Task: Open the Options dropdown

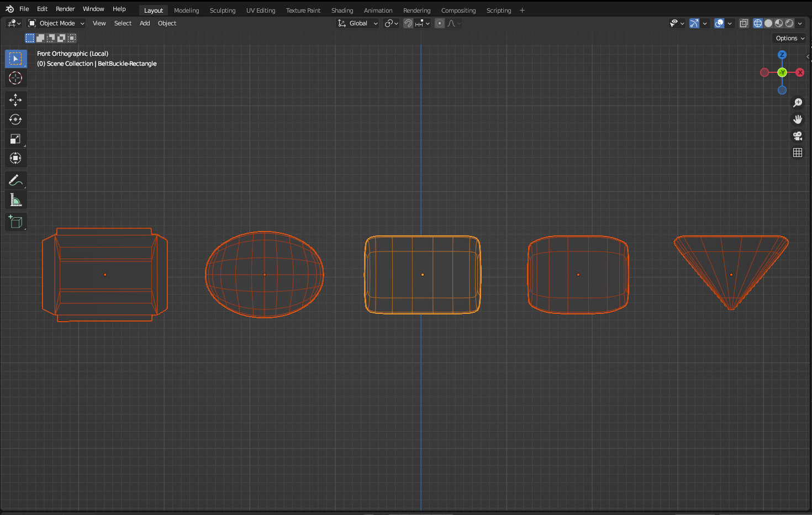Action: click(x=790, y=38)
